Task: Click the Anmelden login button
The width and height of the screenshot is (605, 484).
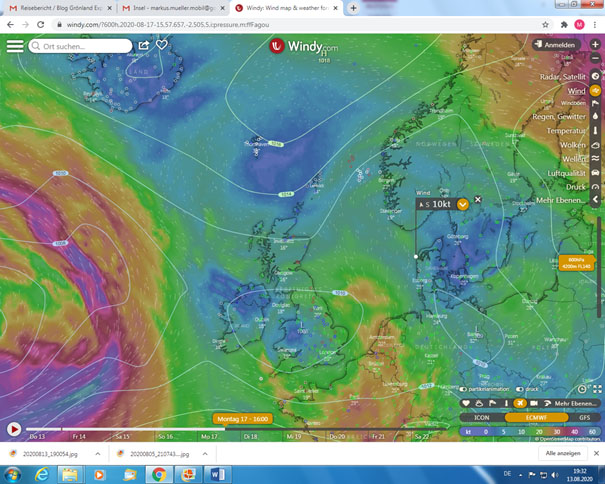Action: pyautogui.click(x=556, y=45)
